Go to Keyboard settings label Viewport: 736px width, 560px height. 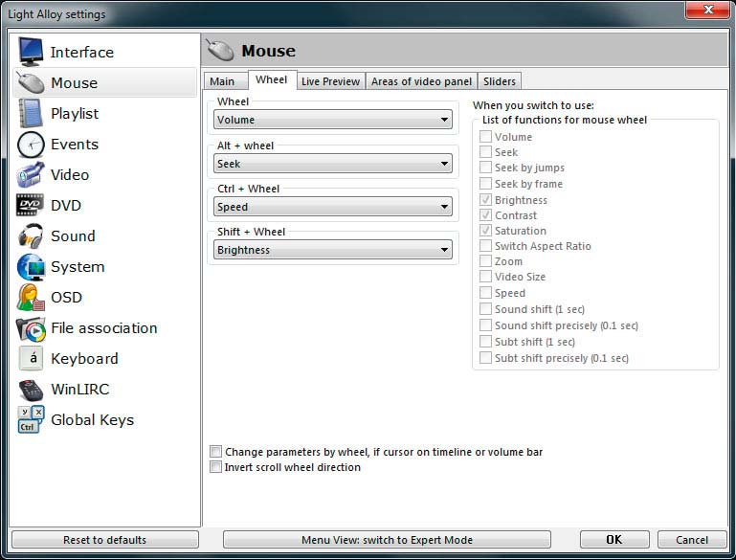[84, 359]
